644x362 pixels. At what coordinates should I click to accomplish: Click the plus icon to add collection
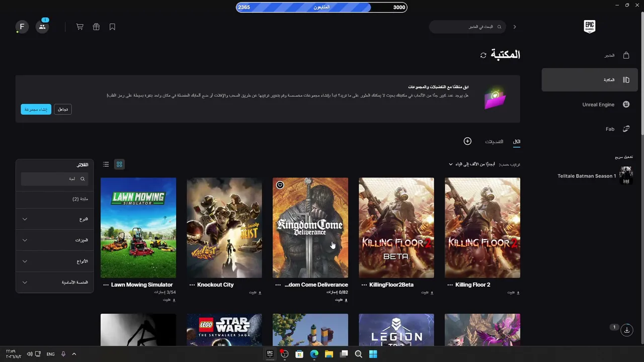(x=467, y=141)
